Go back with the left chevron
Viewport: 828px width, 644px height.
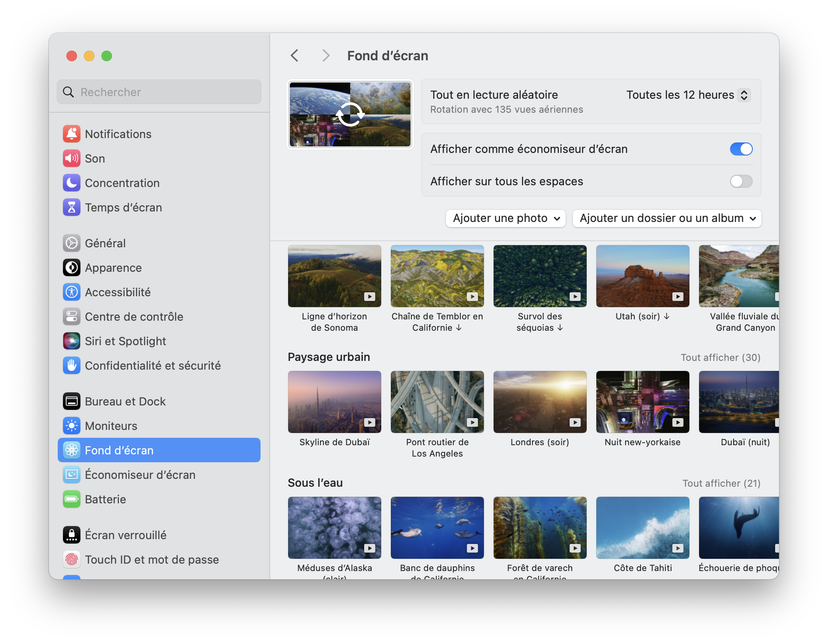coord(295,55)
